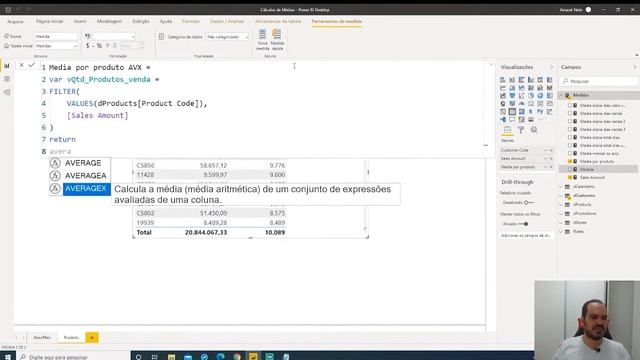The image size is (640, 360).
Task: Select the Clustered column chart visual
Action: 531,80
